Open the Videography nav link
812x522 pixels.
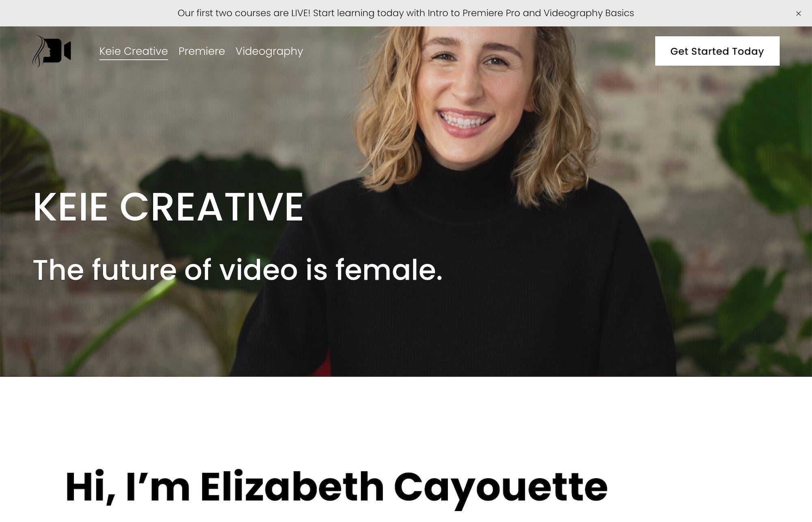tap(269, 51)
